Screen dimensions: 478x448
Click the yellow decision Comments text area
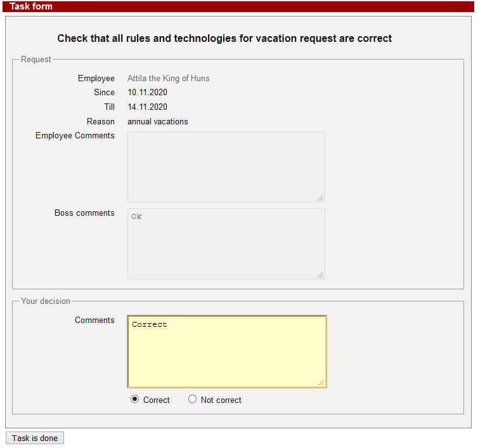pos(226,351)
